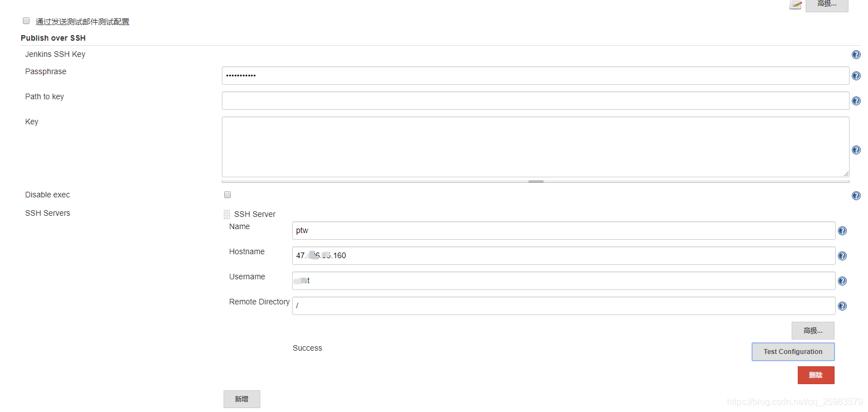Click the red 删除 button
Screen dimensions: 868x412
[816, 375]
